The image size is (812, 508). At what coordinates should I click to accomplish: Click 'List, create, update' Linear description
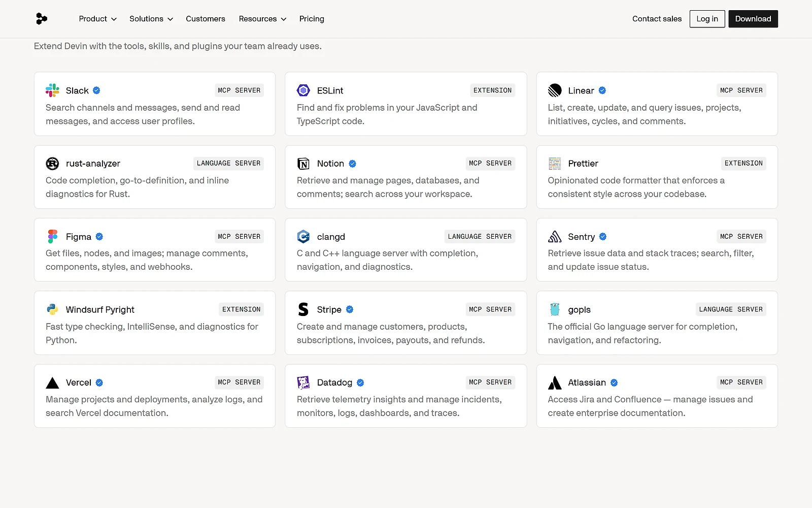coord(645,114)
